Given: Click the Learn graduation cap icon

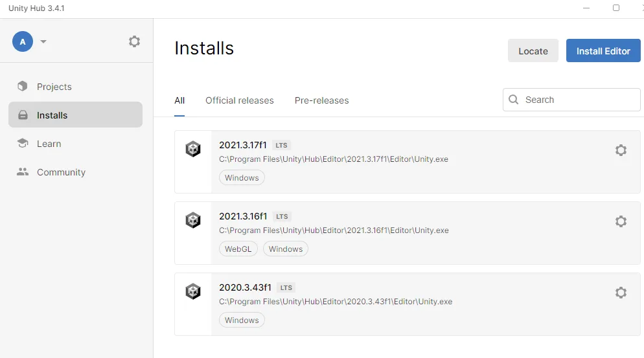Looking at the screenshot, I should coord(23,143).
